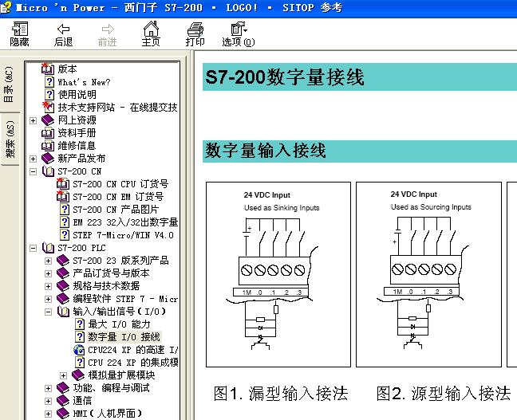The image size is (517, 420).
Task: Open S7-200 CN EM 订货号 topic
Action: (x=118, y=197)
